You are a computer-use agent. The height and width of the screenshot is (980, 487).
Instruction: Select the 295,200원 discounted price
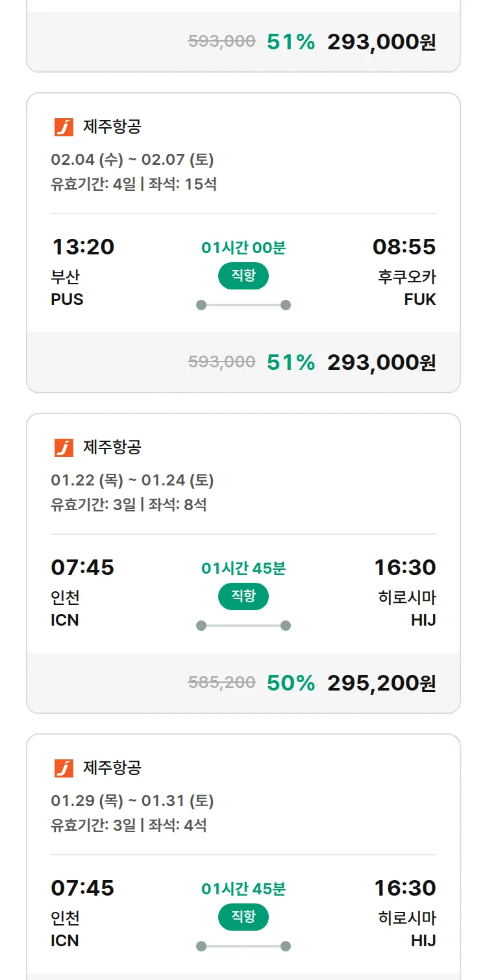tap(381, 683)
